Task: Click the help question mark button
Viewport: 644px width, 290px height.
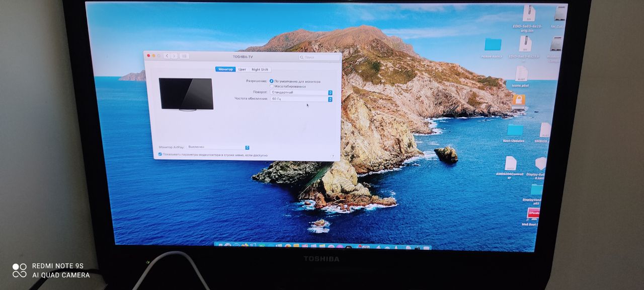Action: pos(333,156)
